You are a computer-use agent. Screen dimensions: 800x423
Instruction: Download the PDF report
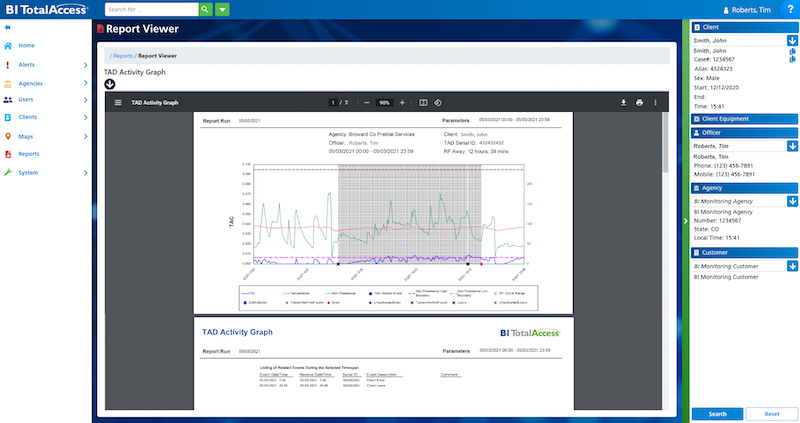(x=623, y=102)
